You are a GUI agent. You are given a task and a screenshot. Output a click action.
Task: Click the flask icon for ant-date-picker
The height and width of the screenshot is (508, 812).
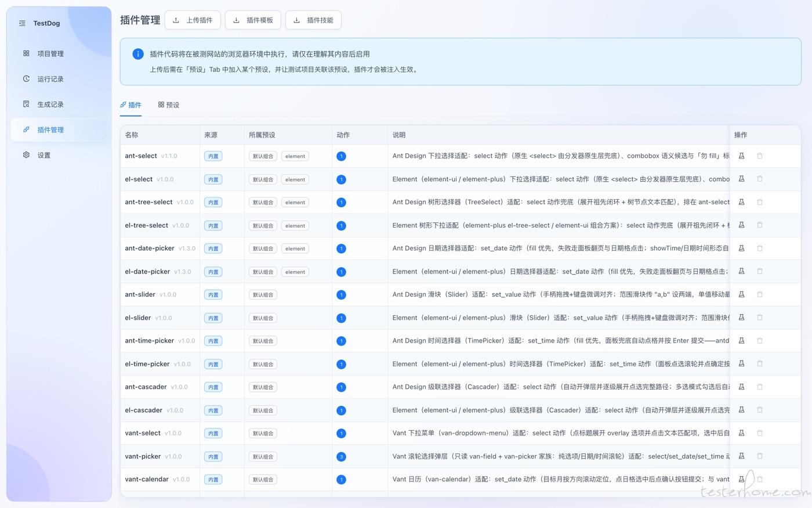(x=741, y=248)
